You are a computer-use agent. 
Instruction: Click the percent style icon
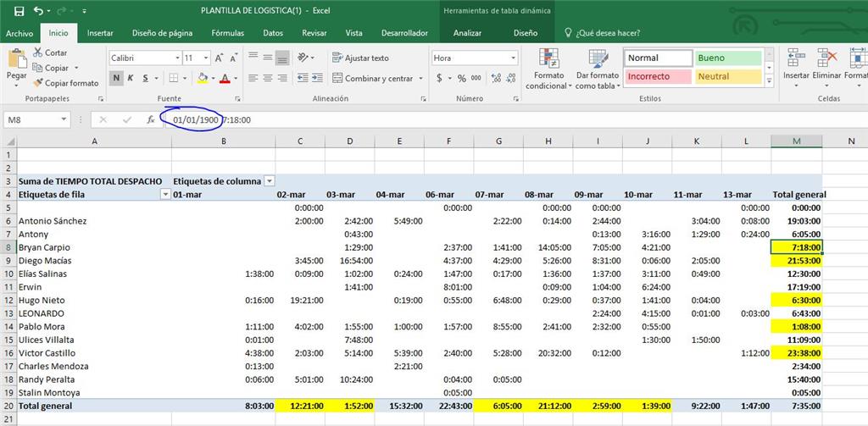pyautogui.click(x=462, y=78)
